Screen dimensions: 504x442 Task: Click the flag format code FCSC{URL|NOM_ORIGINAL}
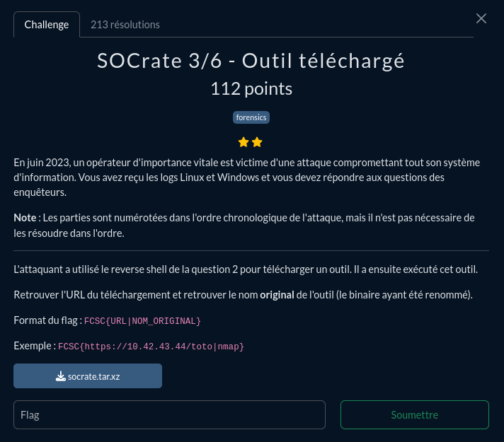click(x=142, y=321)
